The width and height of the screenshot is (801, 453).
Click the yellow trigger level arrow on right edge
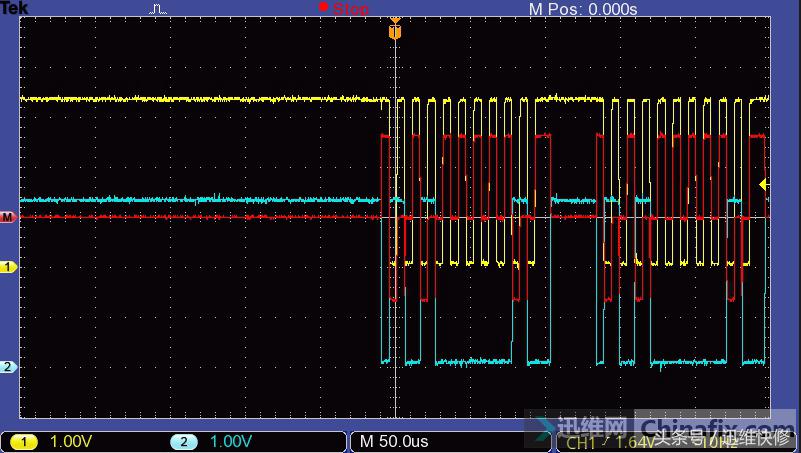763,184
